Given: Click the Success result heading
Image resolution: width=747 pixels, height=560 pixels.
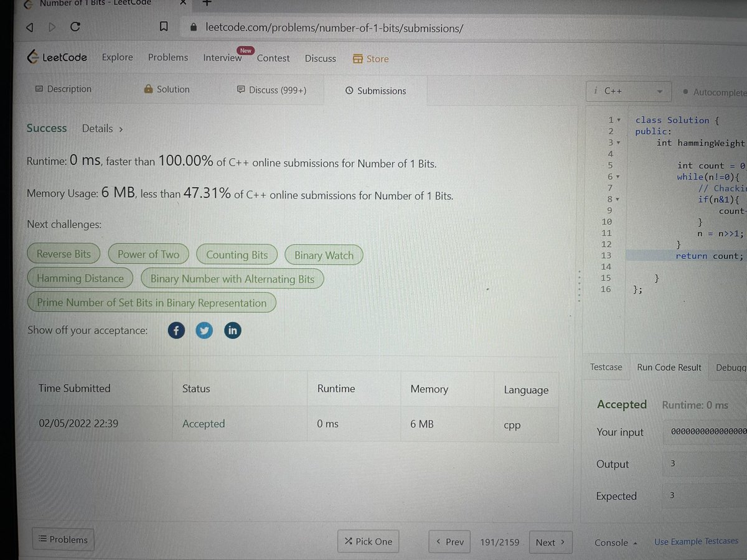Looking at the screenshot, I should point(47,128).
